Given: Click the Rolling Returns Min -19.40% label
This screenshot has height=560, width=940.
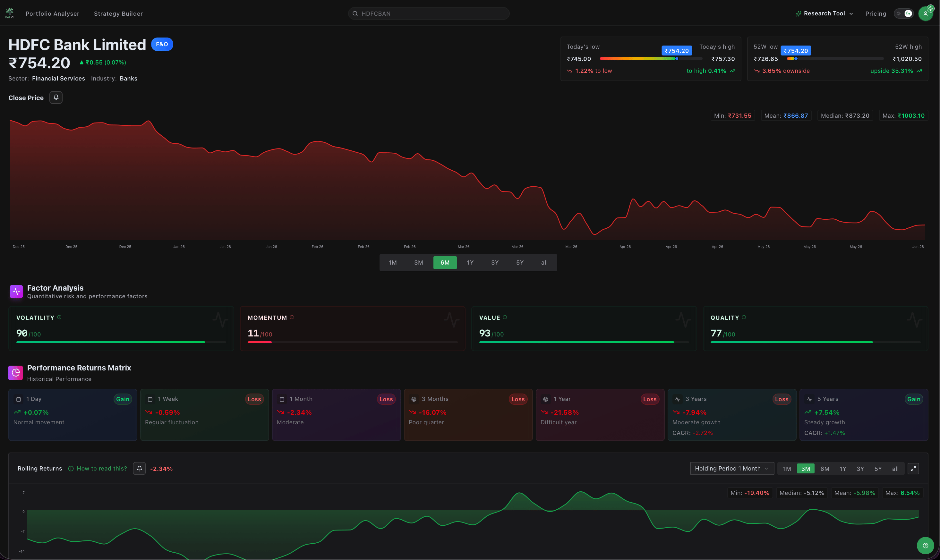Looking at the screenshot, I should (750, 493).
